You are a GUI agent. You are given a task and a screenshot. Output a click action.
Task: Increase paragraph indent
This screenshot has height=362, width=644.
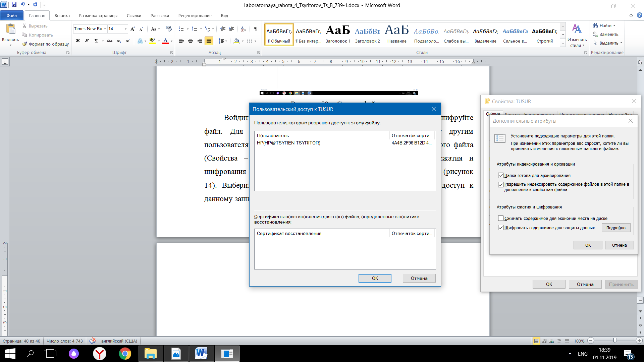tap(231, 29)
